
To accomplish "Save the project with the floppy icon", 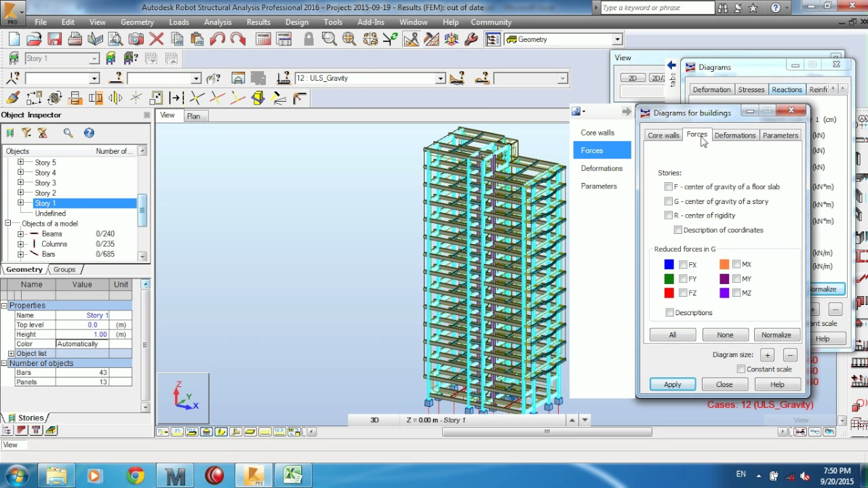I will pyautogui.click(x=54, y=39).
